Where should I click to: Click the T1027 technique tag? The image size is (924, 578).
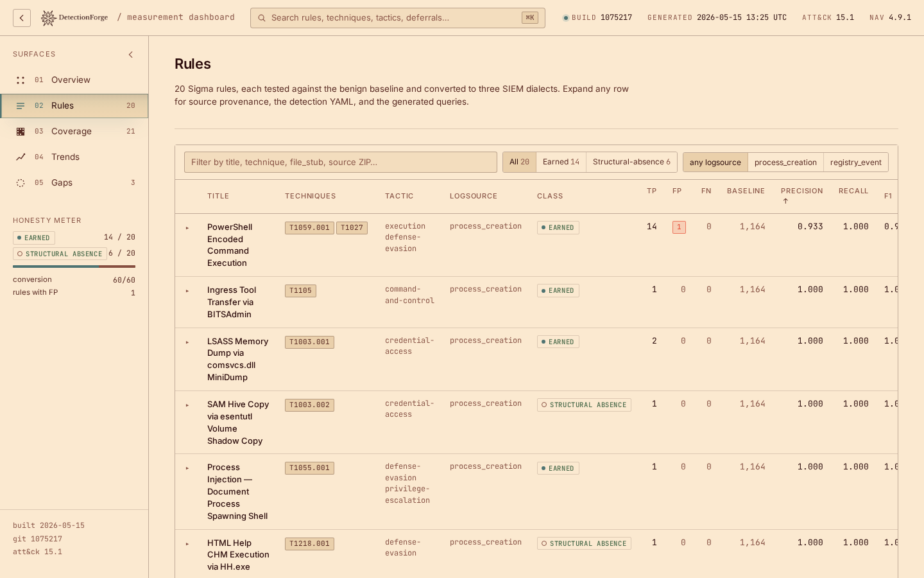352,227
